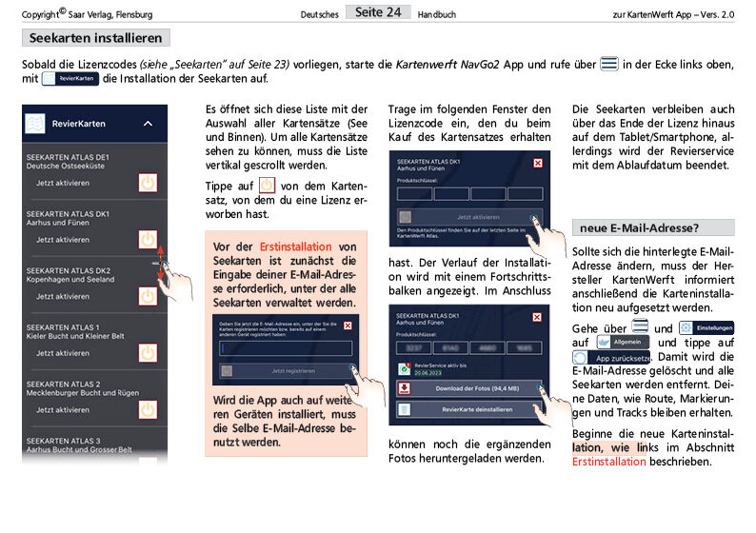Click the e-mail address input field

pos(286,348)
